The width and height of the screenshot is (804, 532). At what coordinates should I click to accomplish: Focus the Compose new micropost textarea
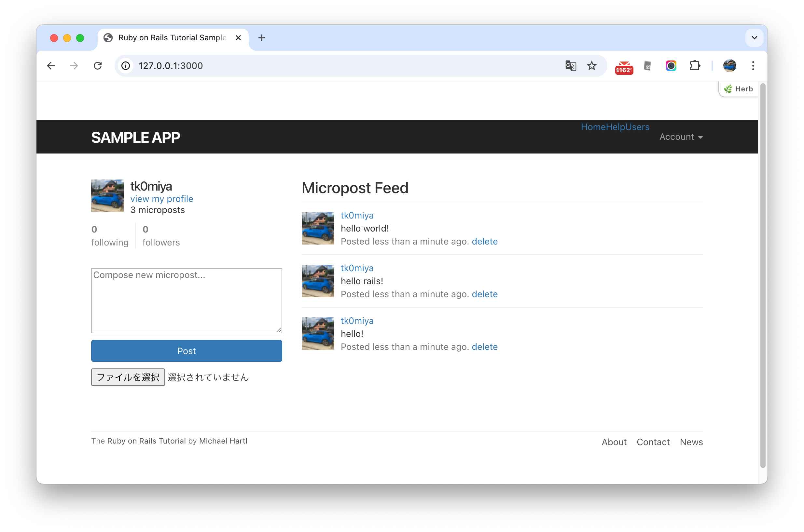187,300
